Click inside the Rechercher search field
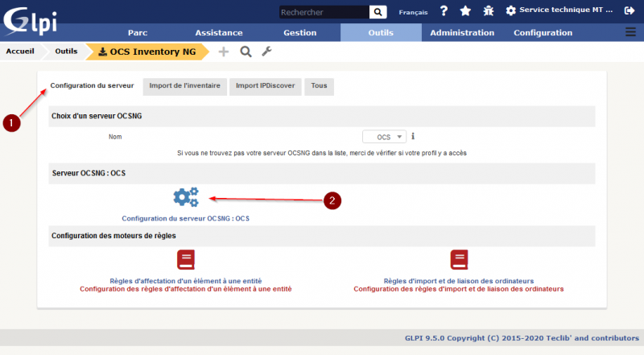 coord(324,12)
